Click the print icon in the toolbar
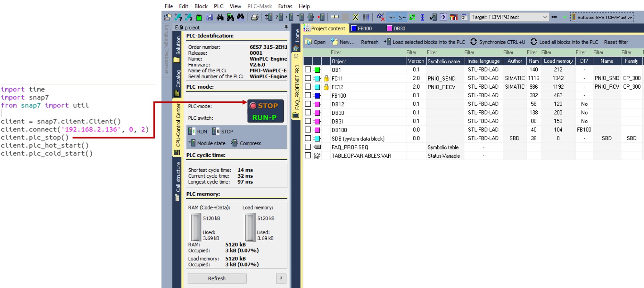This screenshot has height=288, width=644. (254, 17)
